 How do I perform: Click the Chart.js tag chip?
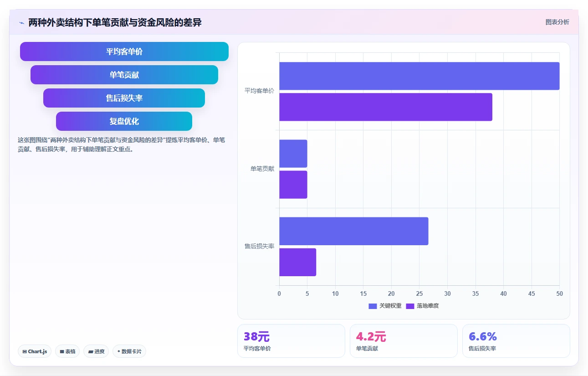tap(35, 351)
